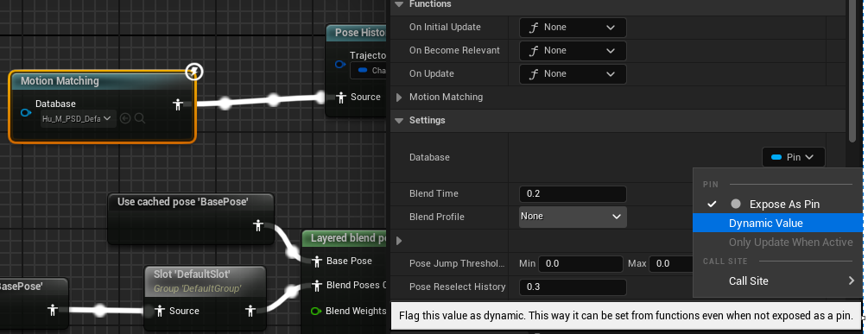The height and width of the screenshot is (334, 868).
Task: Click the Pose Jump Threshold Min field
Action: pyautogui.click(x=580, y=264)
